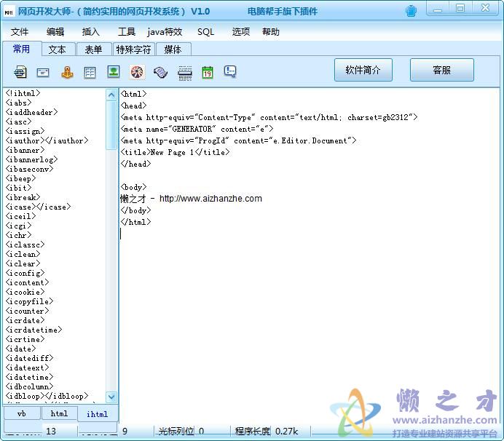Select the <iauthor></iauthor> list entry
Screen dimensions: 504x441
[x=47, y=140]
